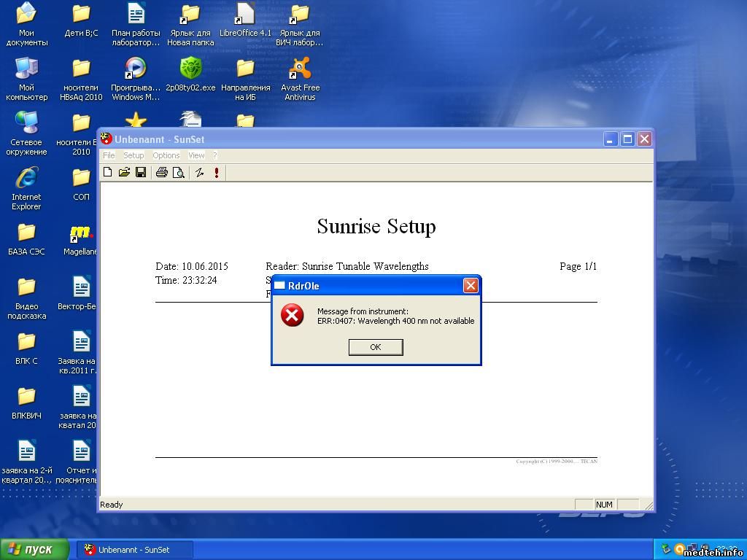Click the red exclamation mark toolbar icon
This screenshot has width=747, height=560.
coord(217,172)
